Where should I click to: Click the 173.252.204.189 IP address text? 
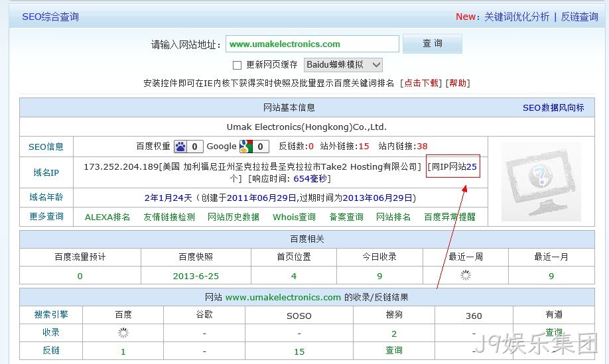pyautogui.click(x=121, y=167)
